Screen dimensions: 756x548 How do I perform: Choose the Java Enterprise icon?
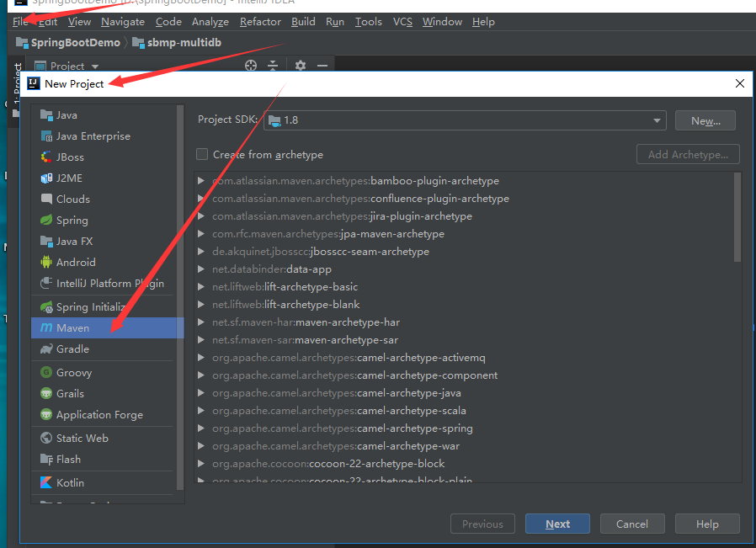[x=46, y=136]
